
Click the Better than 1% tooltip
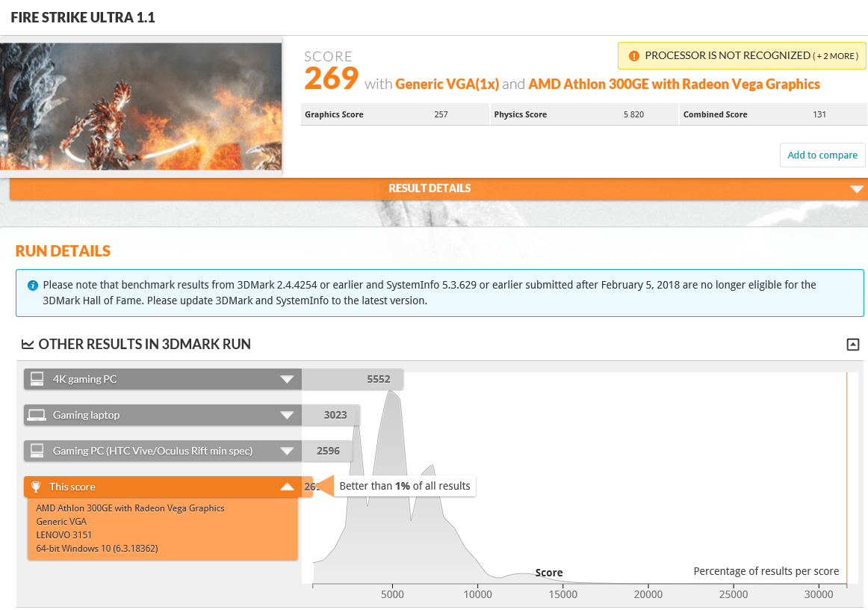pos(404,486)
